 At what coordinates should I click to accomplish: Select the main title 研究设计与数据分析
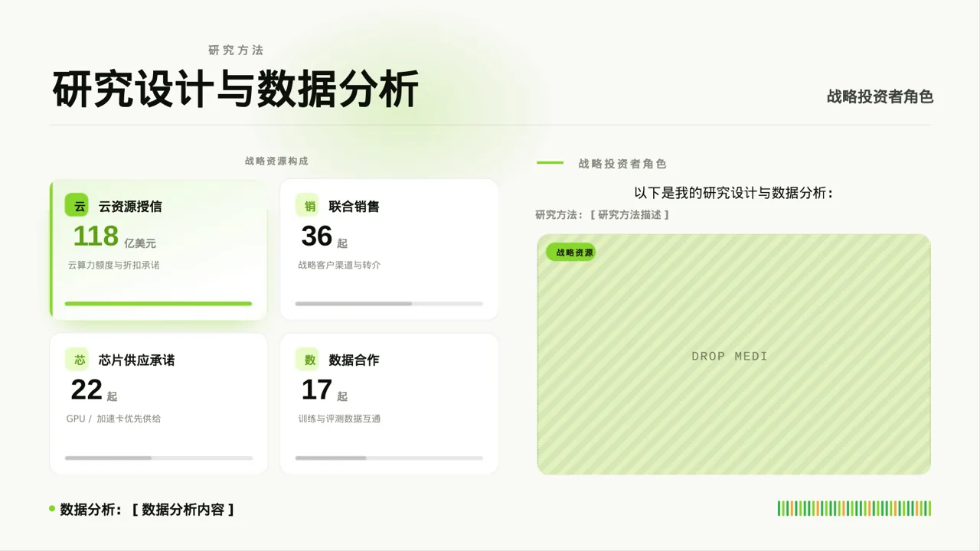(236, 90)
